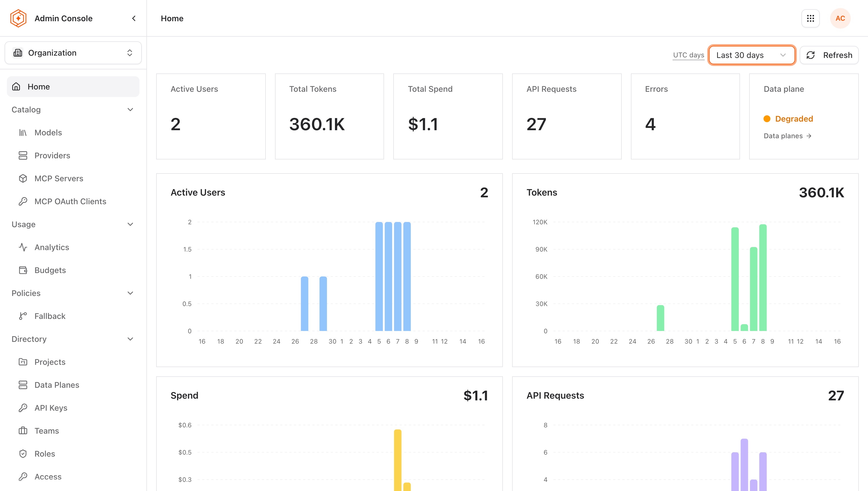Click the Models library icon

23,133
